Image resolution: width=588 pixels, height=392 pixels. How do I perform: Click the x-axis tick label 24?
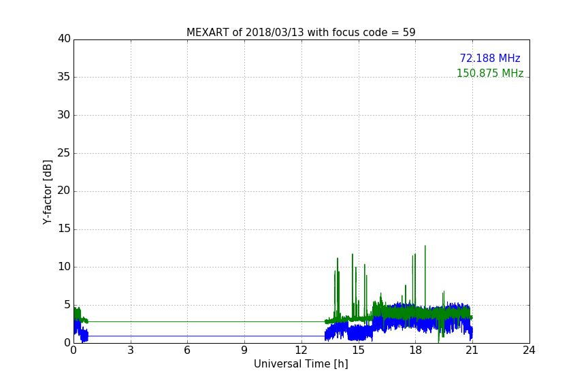coord(529,351)
